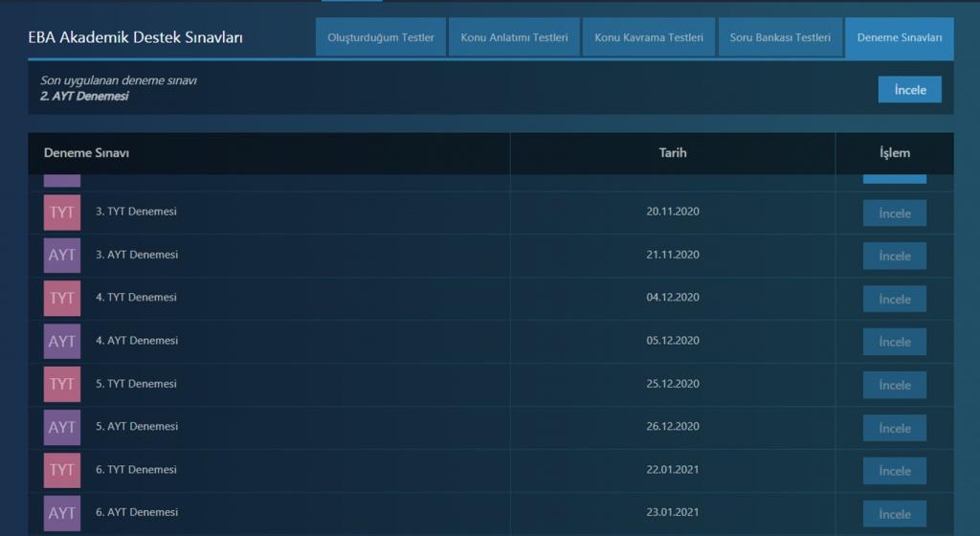The width and height of the screenshot is (980, 536).
Task: Select the Konu Kavrama Testleri tab
Action: point(649,37)
